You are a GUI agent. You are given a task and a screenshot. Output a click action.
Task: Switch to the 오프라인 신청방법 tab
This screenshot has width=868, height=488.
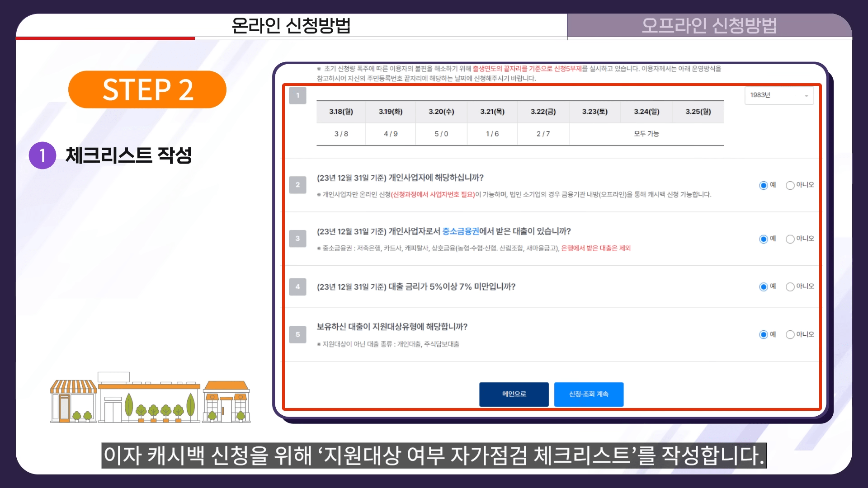[x=709, y=25]
